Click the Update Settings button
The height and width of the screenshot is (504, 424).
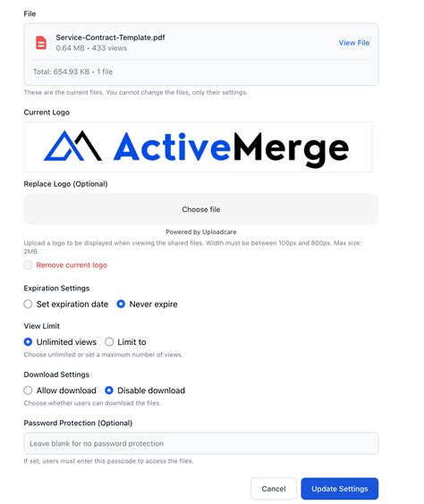tap(340, 489)
